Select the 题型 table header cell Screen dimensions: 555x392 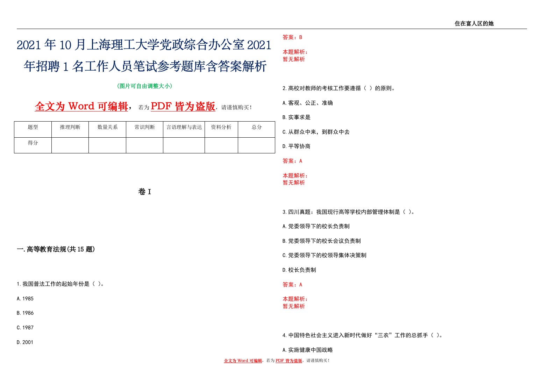[33, 129]
